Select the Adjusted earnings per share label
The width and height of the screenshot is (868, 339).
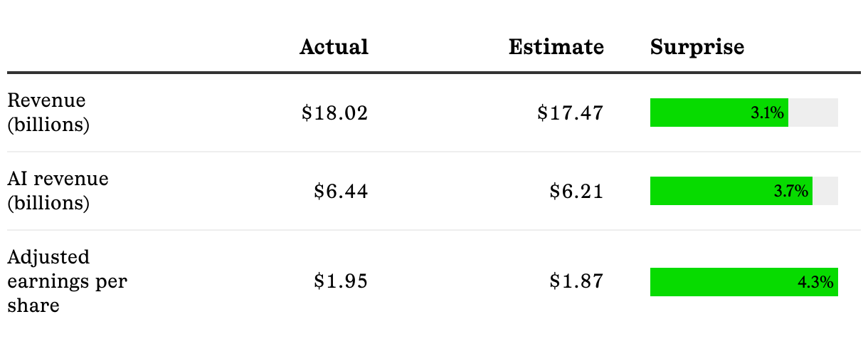[67, 281]
